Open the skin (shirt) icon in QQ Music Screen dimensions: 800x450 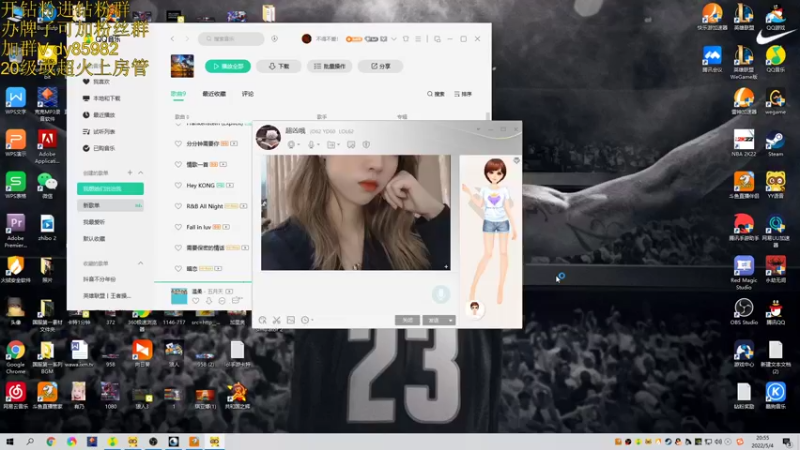point(406,39)
